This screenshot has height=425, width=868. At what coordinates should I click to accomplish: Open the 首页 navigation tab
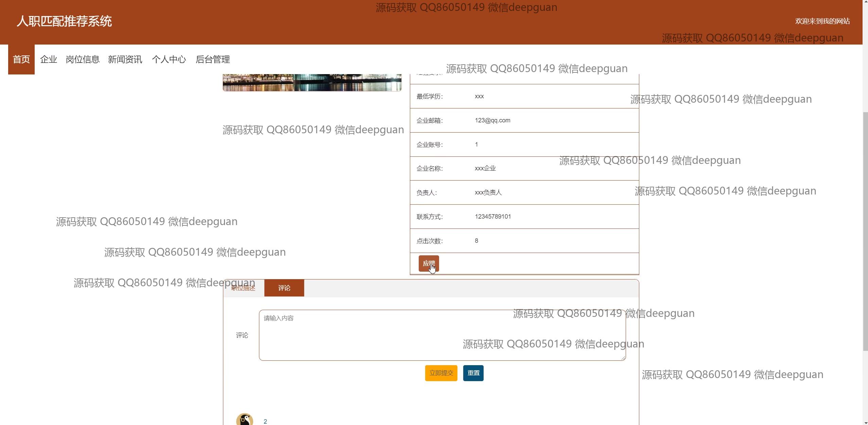point(21,60)
